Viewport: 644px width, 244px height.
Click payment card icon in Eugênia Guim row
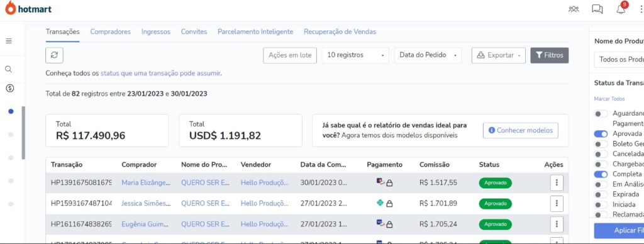point(380,223)
